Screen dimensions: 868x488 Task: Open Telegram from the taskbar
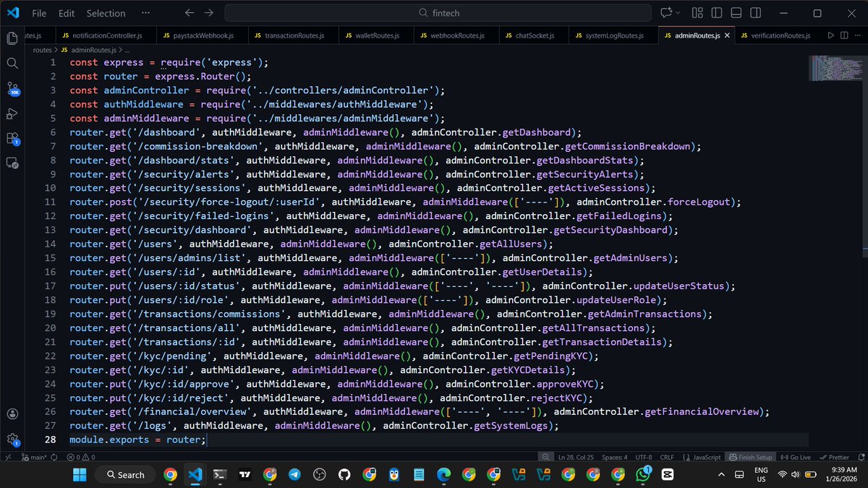tap(294, 474)
